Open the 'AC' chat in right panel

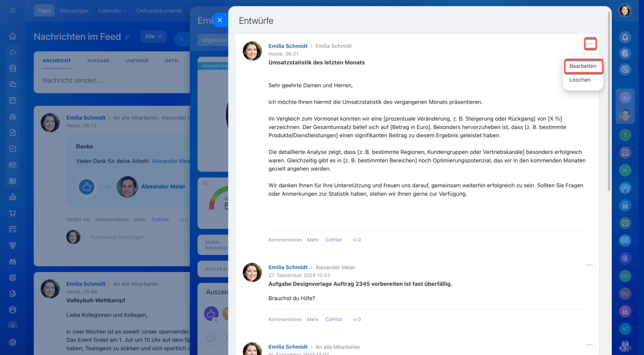pyautogui.click(x=625, y=329)
